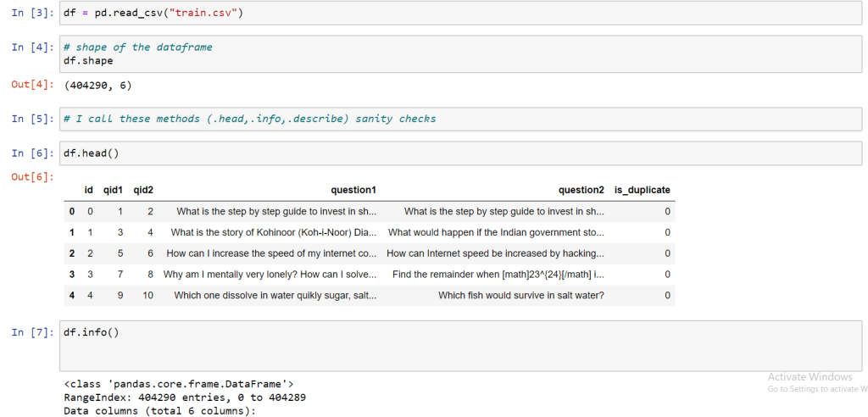Click the id column header
868x417 pixels.
tap(88, 191)
